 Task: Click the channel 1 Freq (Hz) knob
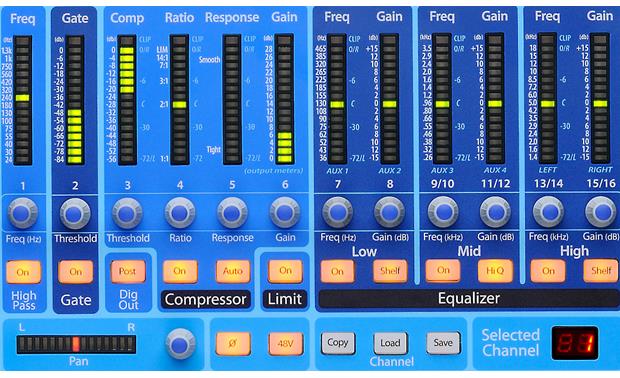coord(22,214)
